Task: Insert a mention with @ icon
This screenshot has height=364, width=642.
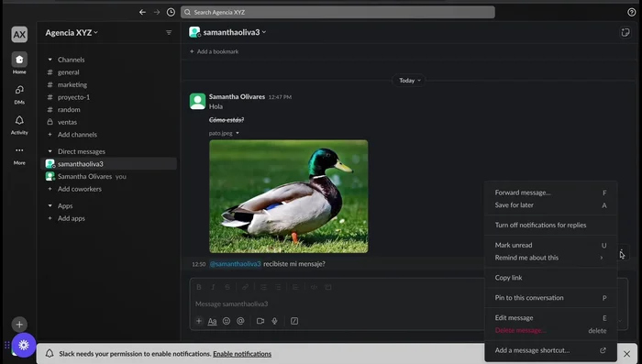Action: click(240, 321)
